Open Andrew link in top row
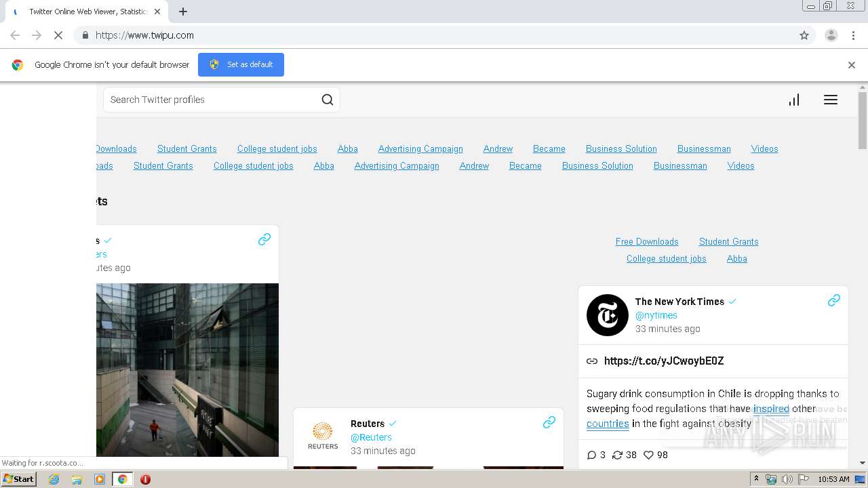This screenshot has width=868, height=488. pyautogui.click(x=498, y=148)
